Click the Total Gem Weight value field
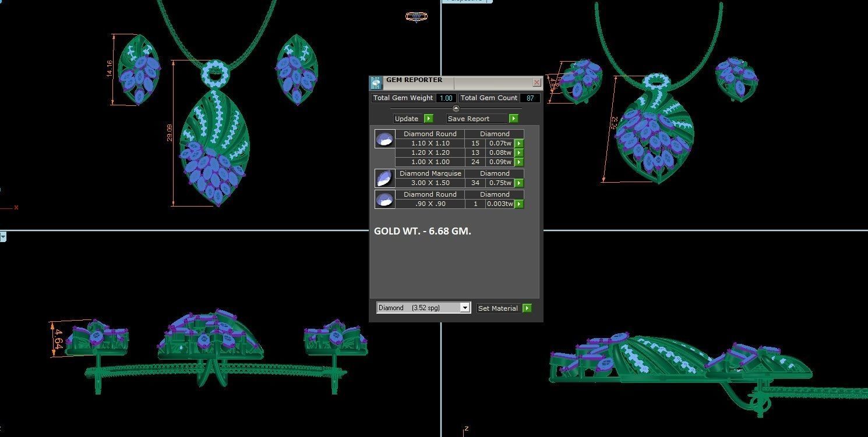868x437 pixels. point(446,98)
